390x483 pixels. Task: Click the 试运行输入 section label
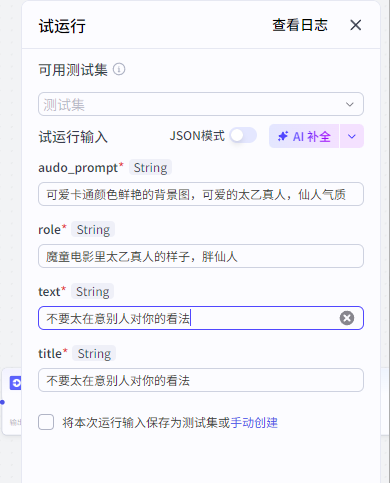(73, 137)
